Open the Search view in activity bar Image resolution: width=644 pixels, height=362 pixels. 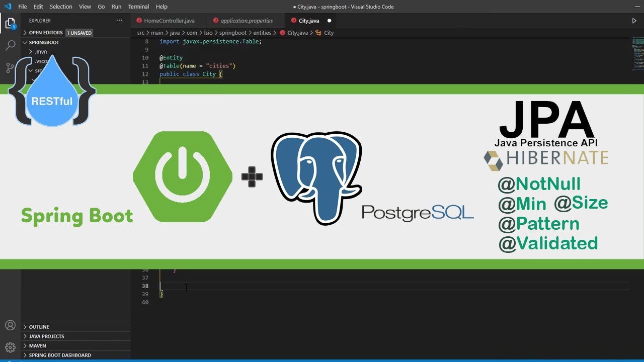[x=10, y=46]
